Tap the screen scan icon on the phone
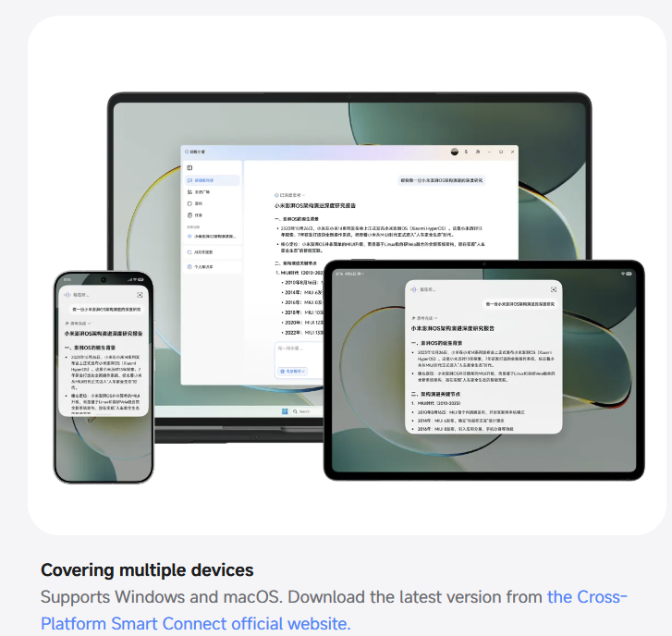 point(140,295)
